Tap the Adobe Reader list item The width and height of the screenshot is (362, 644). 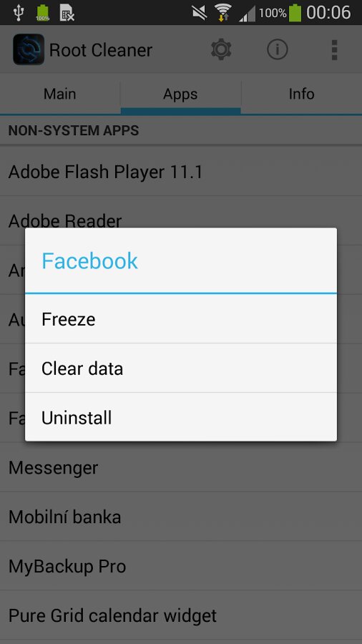(x=181, y=213)
